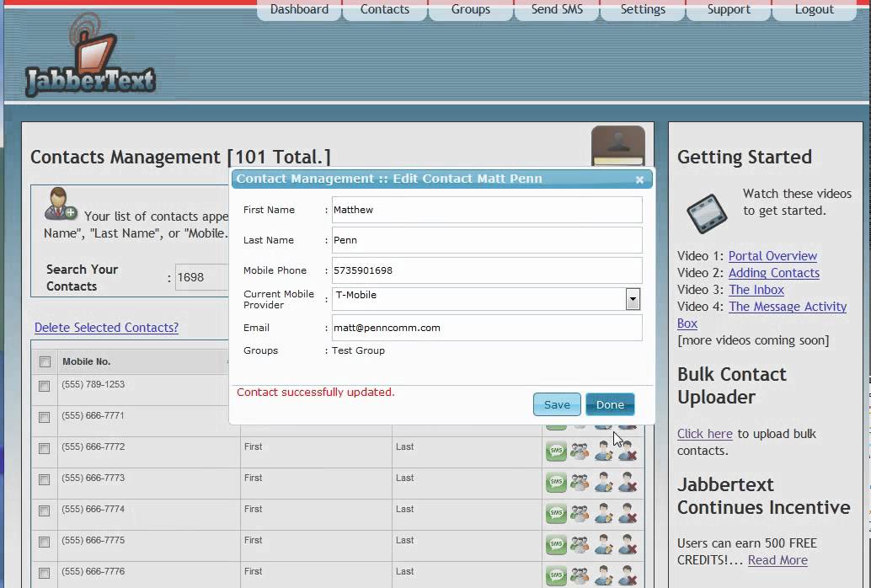This screenshot has height=588, width=871.
Task: Click Logout in the top navigation
Action: click(814, 9)
